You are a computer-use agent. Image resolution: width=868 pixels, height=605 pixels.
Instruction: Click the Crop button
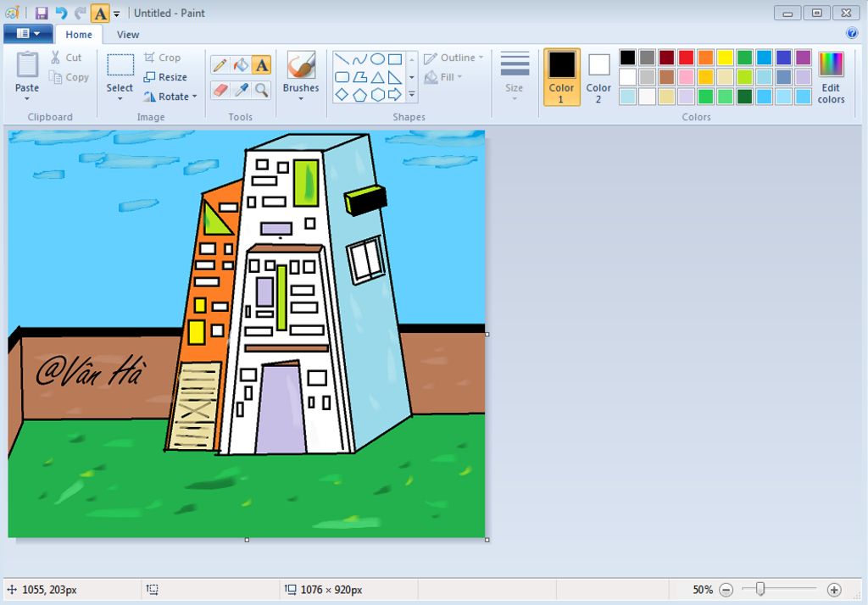click(162, 58)
